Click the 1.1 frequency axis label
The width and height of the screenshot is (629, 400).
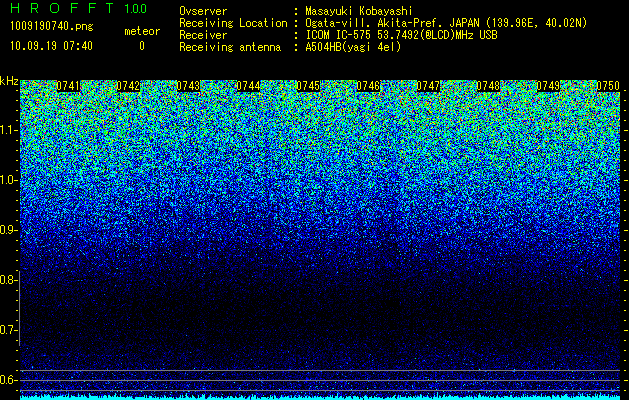(x=8, y=130)
